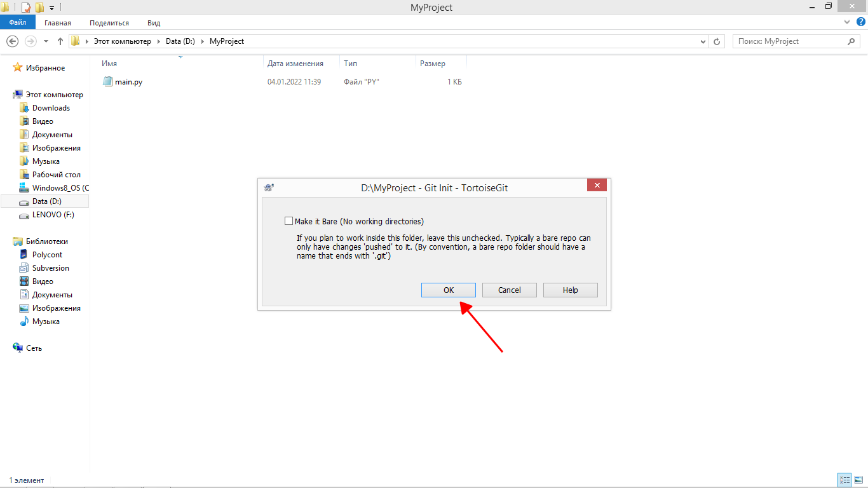Open the Polycont library
The image size is (868, 488).
pyautogui.click(x=47, y=255)
